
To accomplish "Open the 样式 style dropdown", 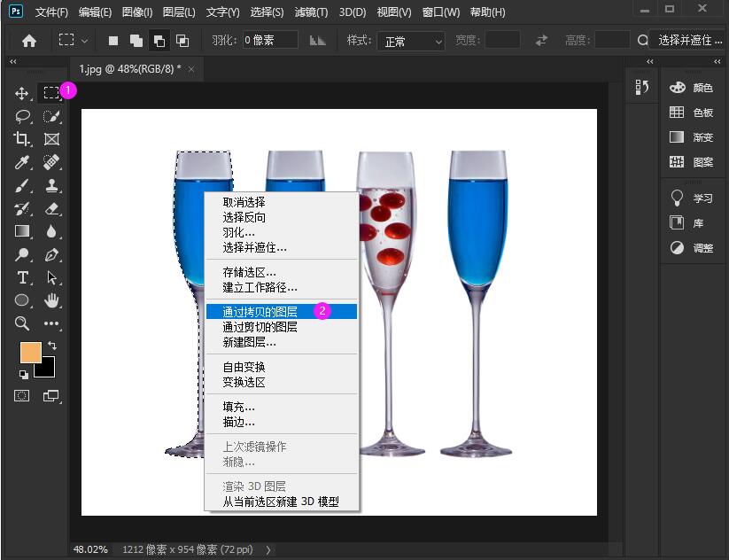I will coord(411,42).
